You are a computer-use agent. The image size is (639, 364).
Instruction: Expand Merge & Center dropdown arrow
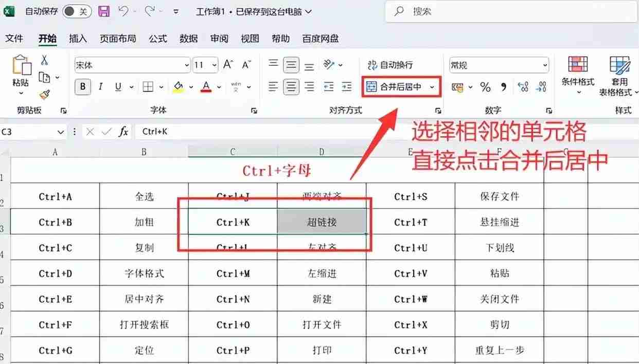(x=432, y=87)
